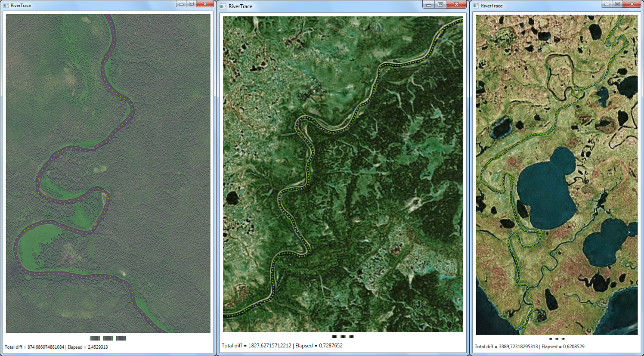The width and height of the screenshot is (644, 356).
Task: Click the first sample patch under the right window's map
Action: click(551, 339)
